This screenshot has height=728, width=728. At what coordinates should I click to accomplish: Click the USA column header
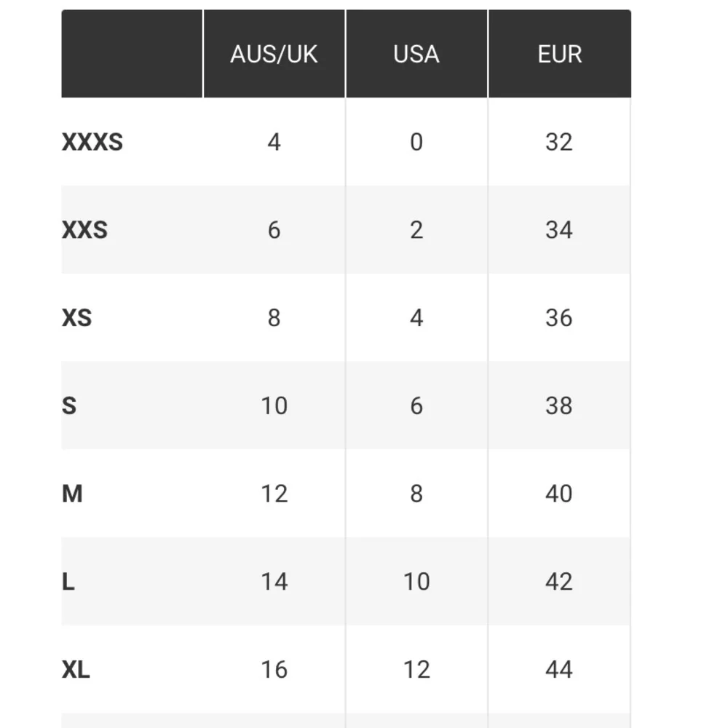point(416,55)
